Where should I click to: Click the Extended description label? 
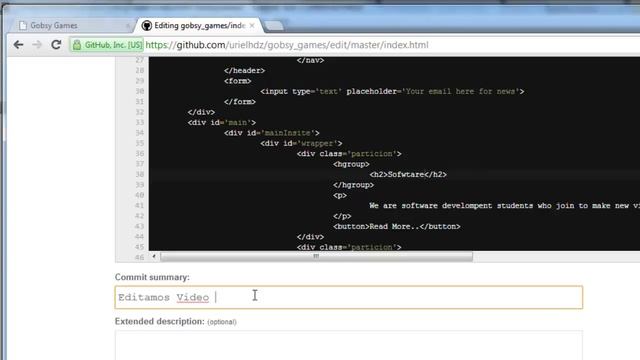[160, 321]
